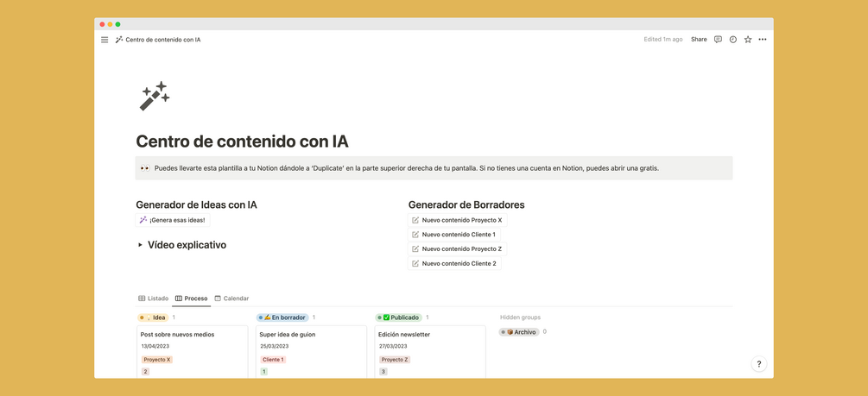Open the sidebar hamburger menu

pos(105,40)
